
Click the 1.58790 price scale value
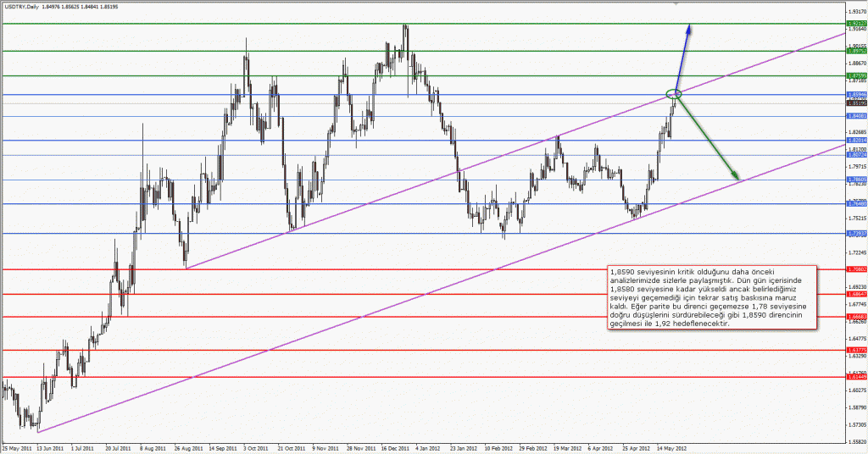click(856, 407)
